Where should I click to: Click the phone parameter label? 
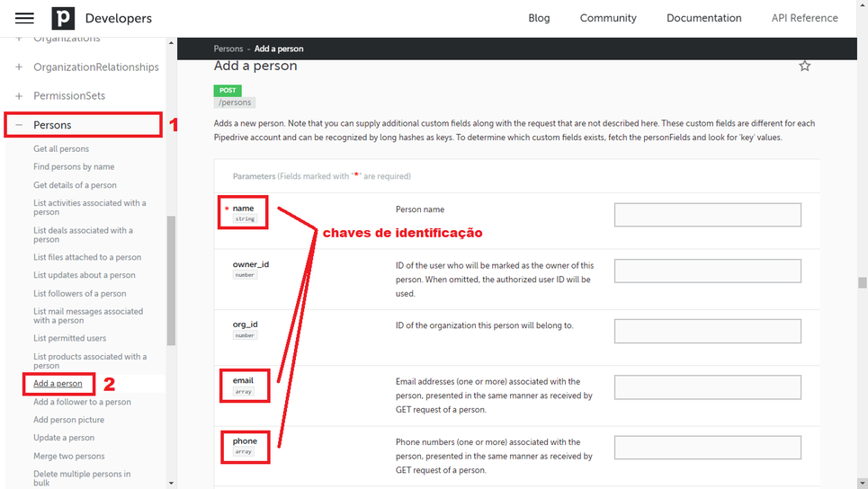245,440
